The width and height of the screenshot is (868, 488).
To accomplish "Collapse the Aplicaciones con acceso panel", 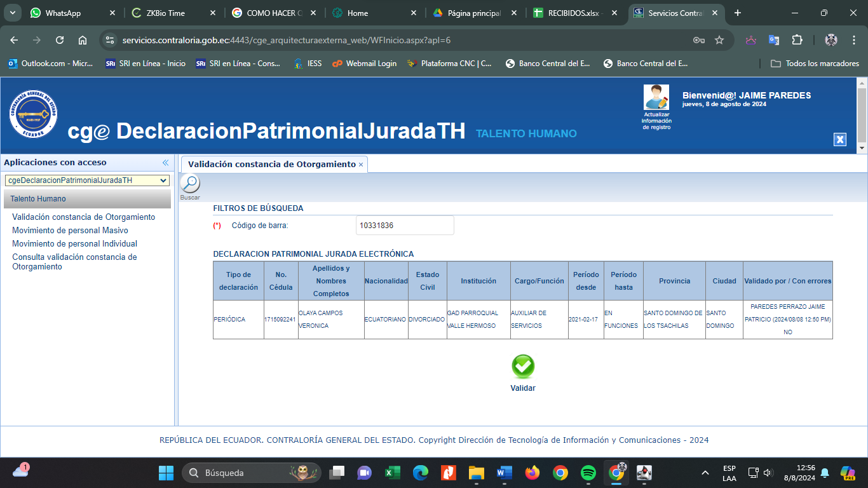I will pyautogui.click(x=165, y=163).
